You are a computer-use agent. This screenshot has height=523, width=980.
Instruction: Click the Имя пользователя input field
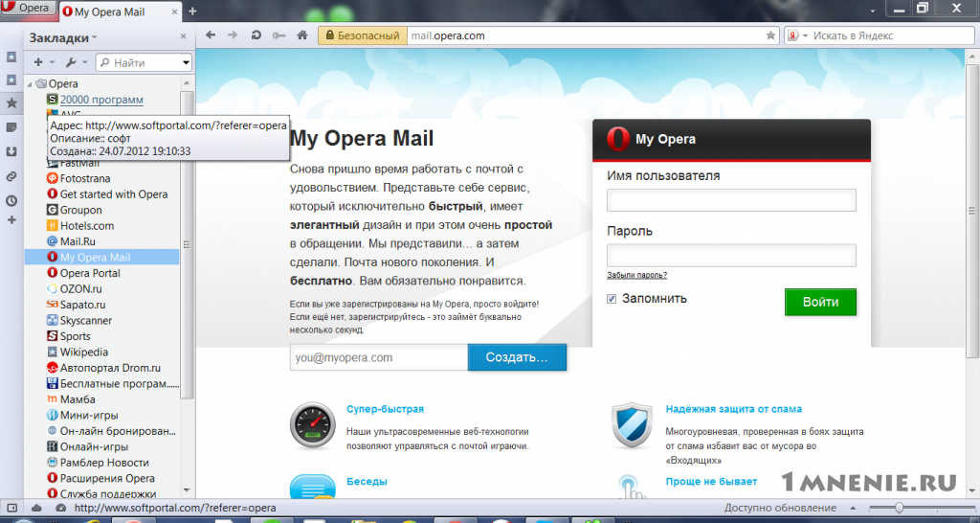click(731, 200)
